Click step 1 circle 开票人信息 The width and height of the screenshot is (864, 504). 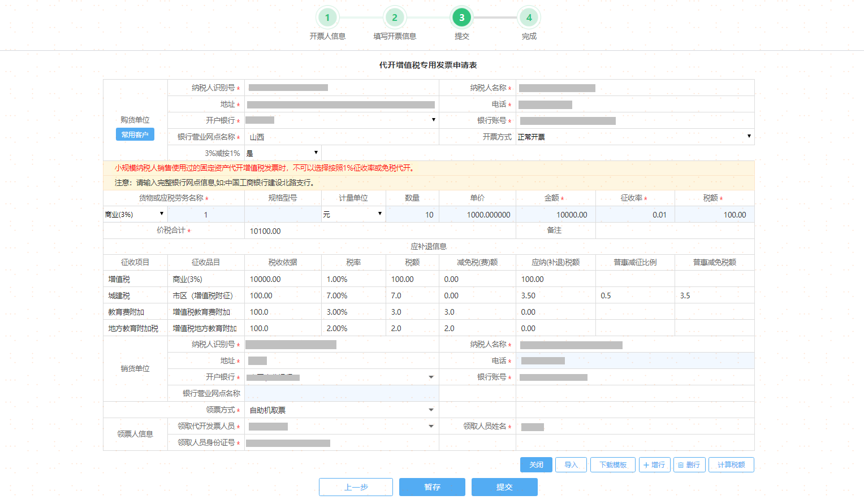pos(327,18)
